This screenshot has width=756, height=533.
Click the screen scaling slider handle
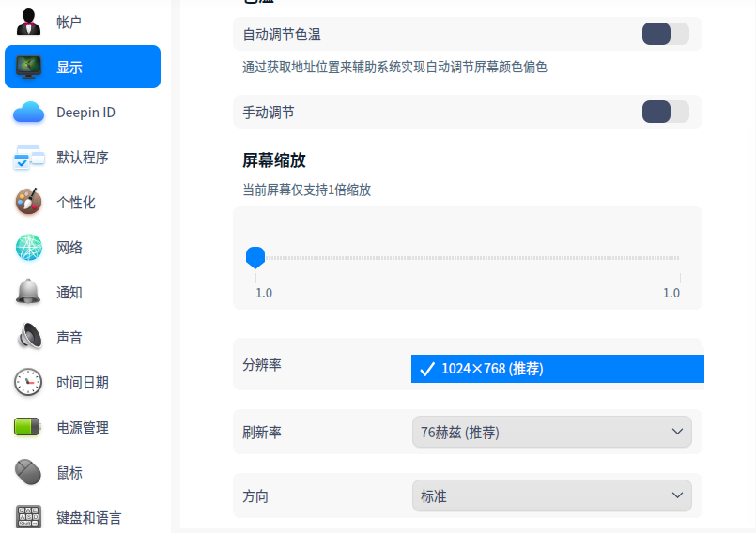point(255,257)
